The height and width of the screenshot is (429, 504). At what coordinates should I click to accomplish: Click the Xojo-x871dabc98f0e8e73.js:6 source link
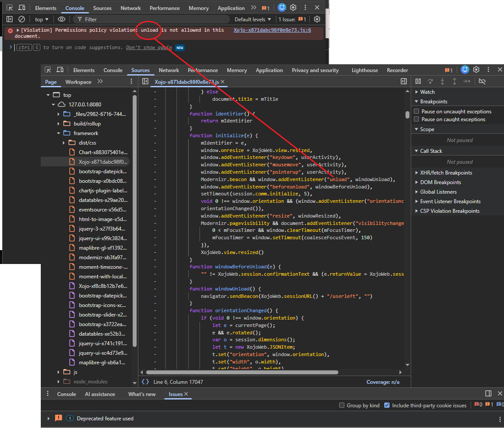(x=272, y=30)
